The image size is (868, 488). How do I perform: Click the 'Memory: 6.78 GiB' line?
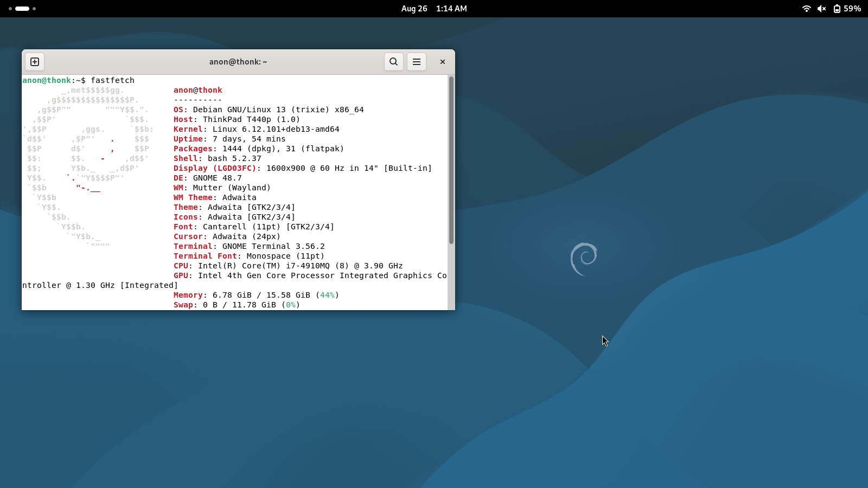[257, 295]
